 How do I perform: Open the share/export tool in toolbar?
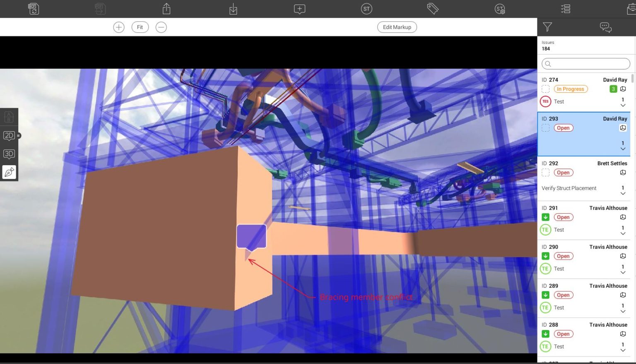pos(166,9)
